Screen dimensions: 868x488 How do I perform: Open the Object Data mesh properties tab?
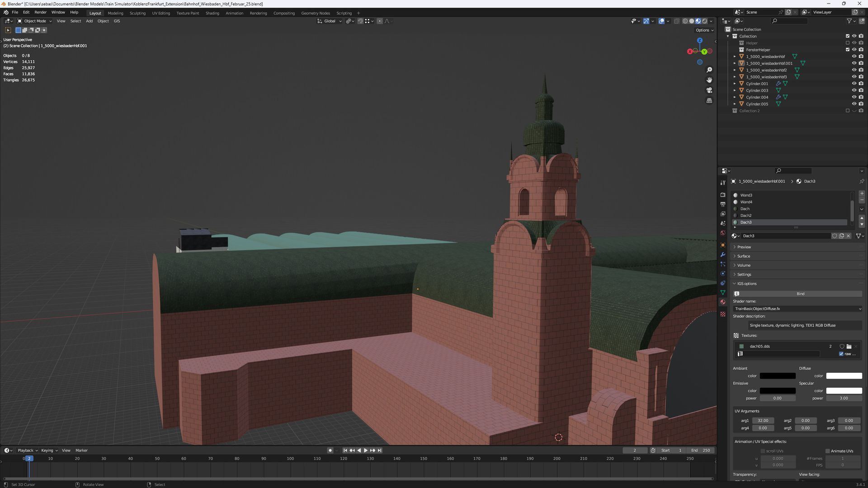point(723,292)
